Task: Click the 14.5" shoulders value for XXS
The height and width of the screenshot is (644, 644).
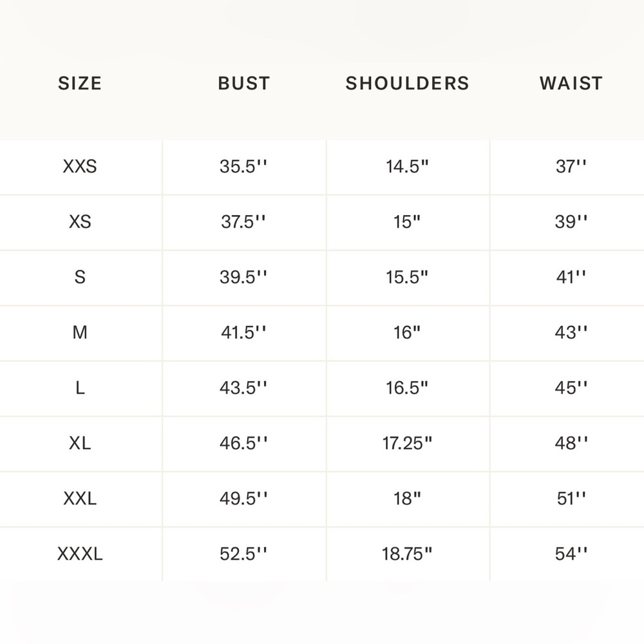Action: pos(407,166)
